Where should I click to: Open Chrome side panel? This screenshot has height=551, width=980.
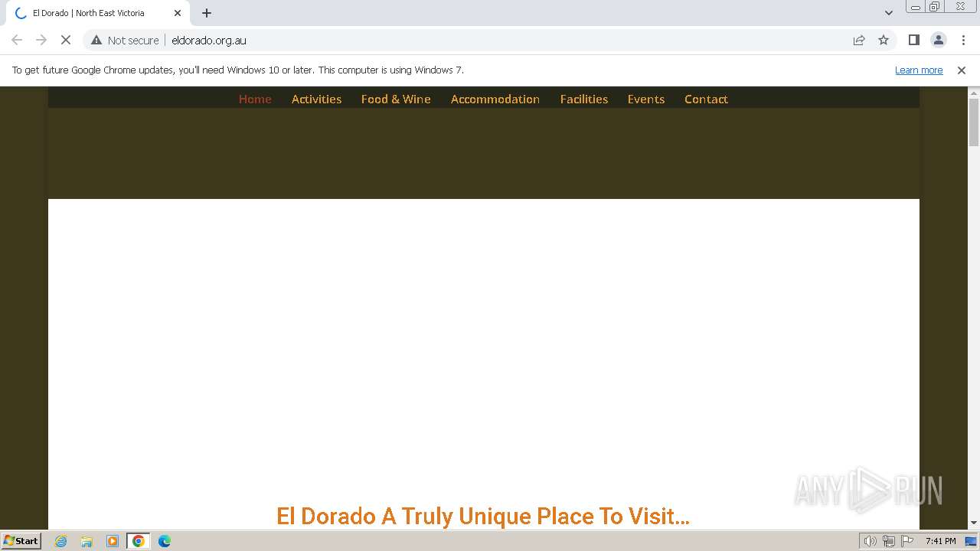[x=913, y=40]
